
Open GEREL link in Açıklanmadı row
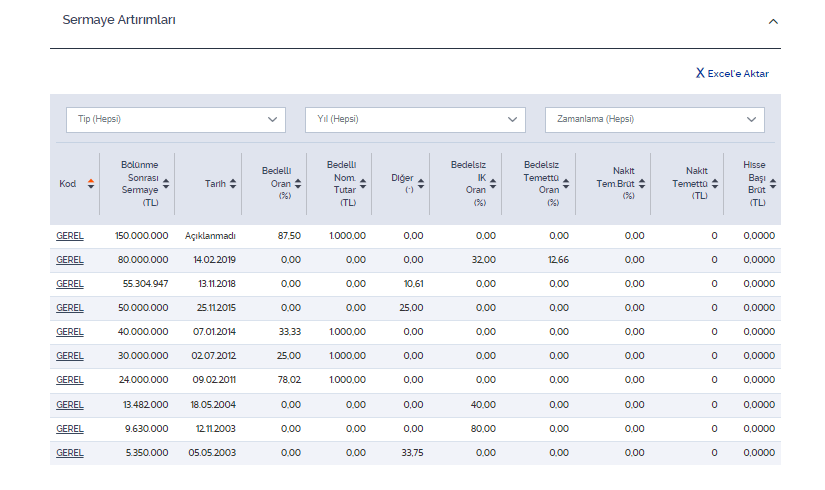(x=70, y=236)
